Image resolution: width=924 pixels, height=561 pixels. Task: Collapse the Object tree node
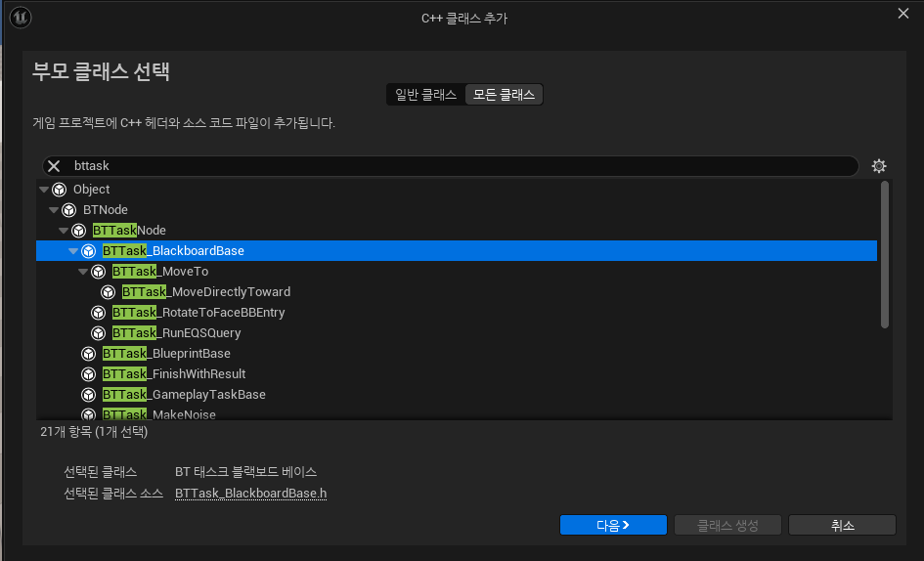click(x=44, y=190)
